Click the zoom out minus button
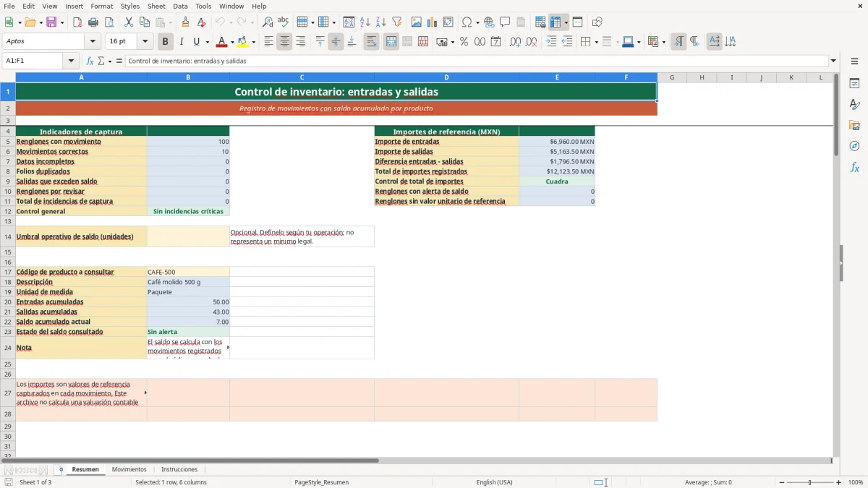Viewport: 868px width, 488px height. pyautogui.click(x=782, y=482)
